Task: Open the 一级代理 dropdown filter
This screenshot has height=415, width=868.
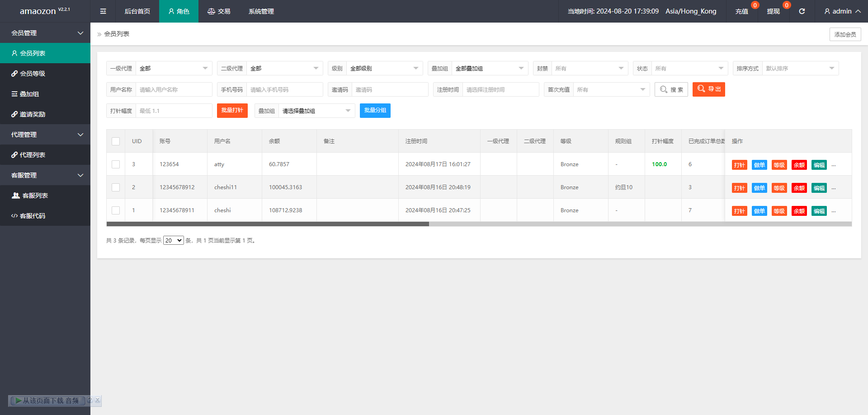Action: (x=174, y=69)
